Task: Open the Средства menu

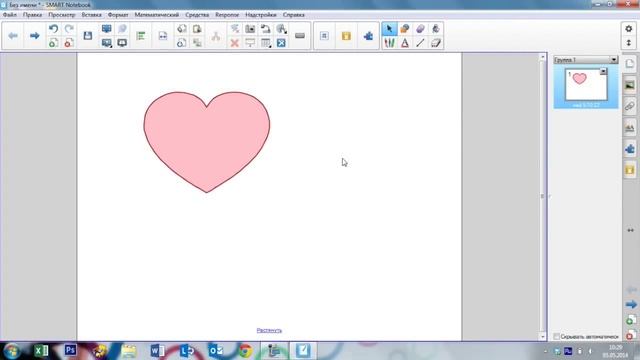Action: tap(197, 15)
